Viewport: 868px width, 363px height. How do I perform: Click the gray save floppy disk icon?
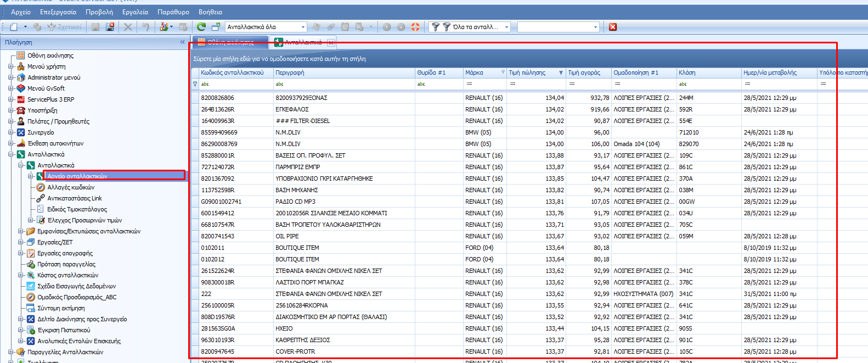[x=95, y=27]
